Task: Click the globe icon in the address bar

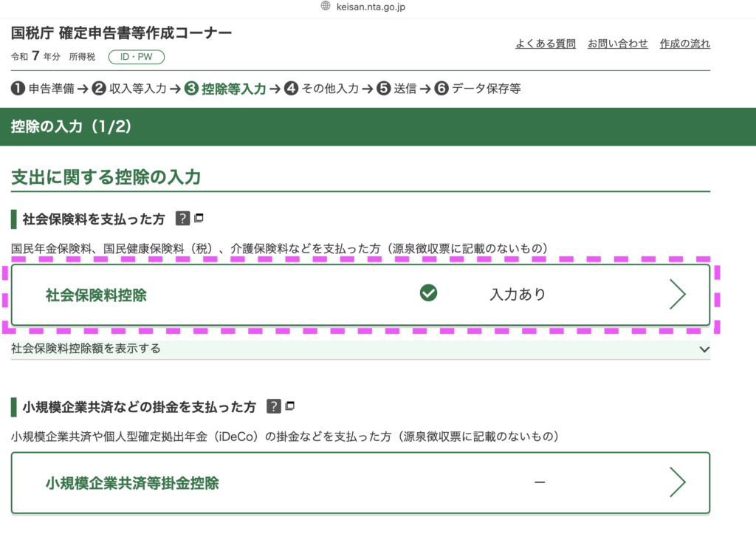Action: 326,7
